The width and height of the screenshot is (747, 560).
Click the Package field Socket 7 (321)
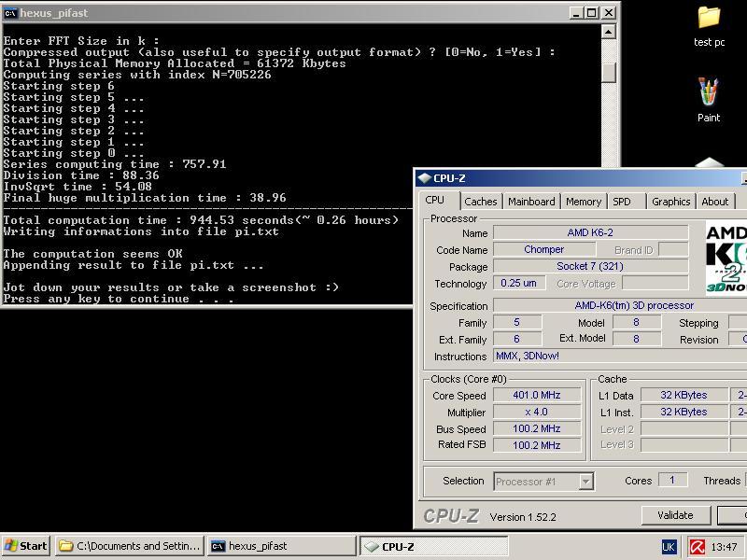click(590, 266)
